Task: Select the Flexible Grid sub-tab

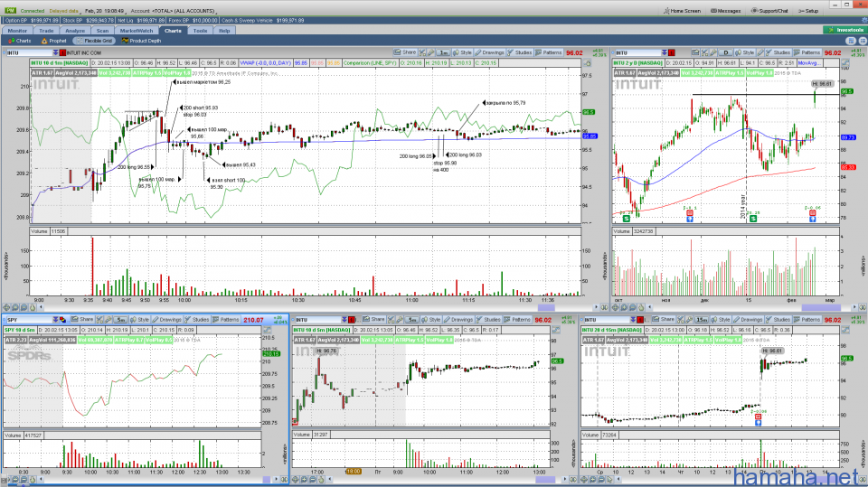Action: (94, 41)
